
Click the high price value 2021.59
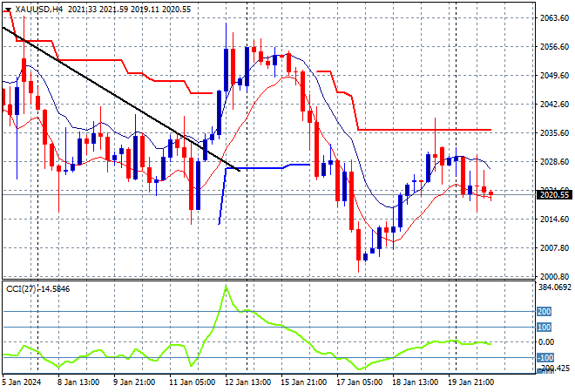tap(113, 10)
